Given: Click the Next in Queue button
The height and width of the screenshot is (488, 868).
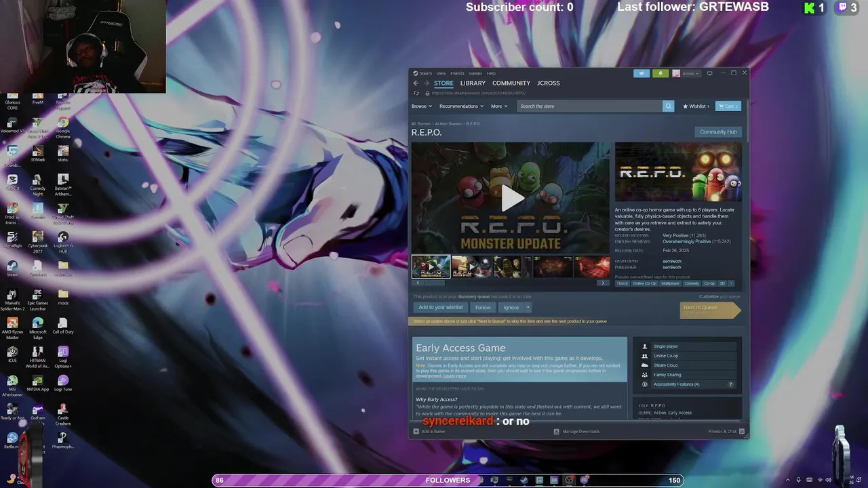Looking at the screenshot, I should point(709,310).
